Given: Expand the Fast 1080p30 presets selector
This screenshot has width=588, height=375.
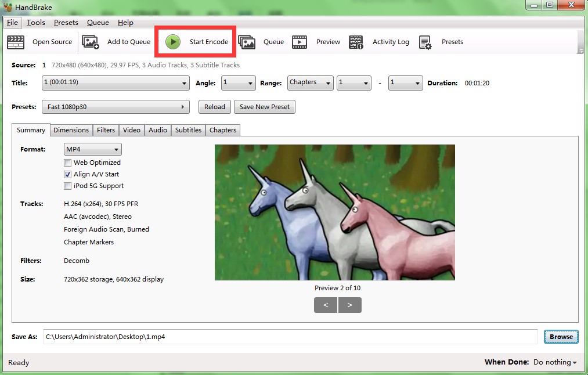Looking at the screenshot, I should click(116, 107).
